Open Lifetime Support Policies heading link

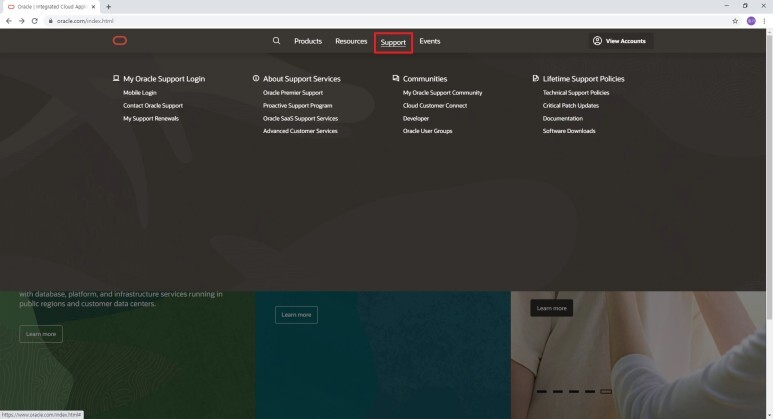[x=584, y=79]
